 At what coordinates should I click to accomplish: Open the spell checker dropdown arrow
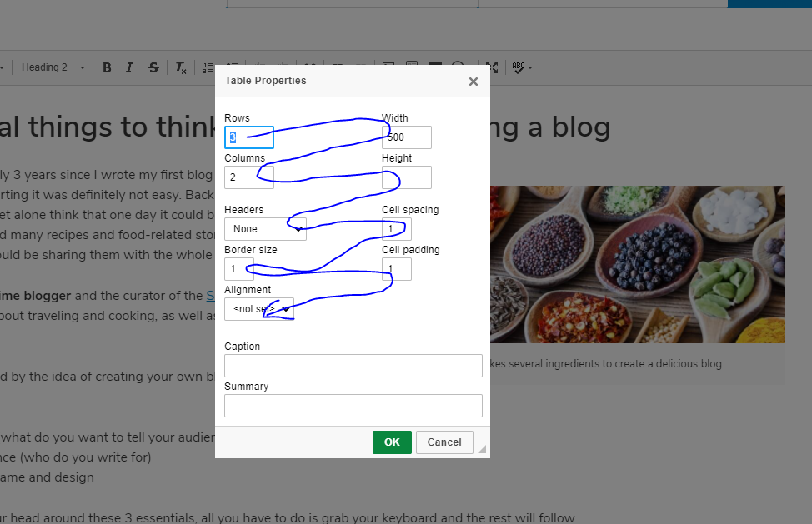[529, 67]
